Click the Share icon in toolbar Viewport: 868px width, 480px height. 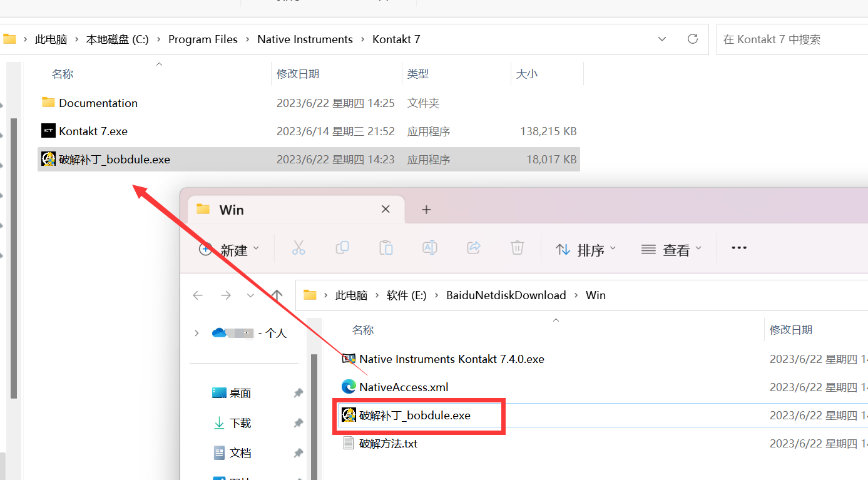coord(474,248)
